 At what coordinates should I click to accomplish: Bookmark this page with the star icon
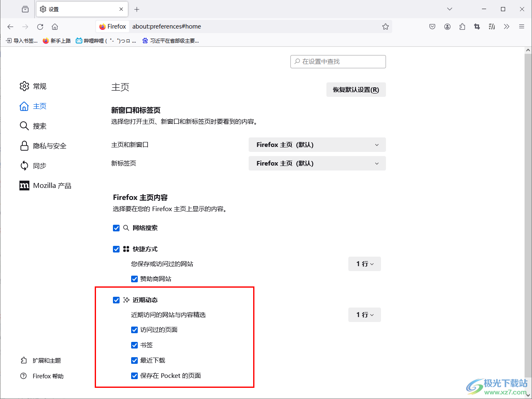[386, 26]
